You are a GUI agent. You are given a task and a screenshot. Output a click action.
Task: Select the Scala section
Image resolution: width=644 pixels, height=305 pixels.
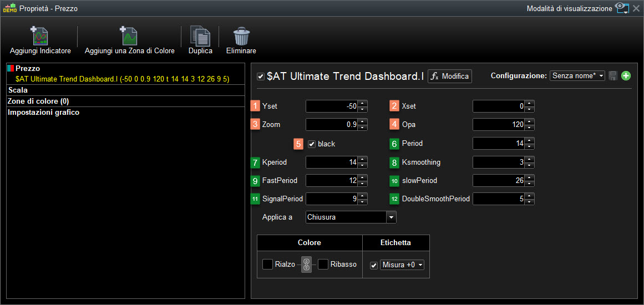click(126, 90)
